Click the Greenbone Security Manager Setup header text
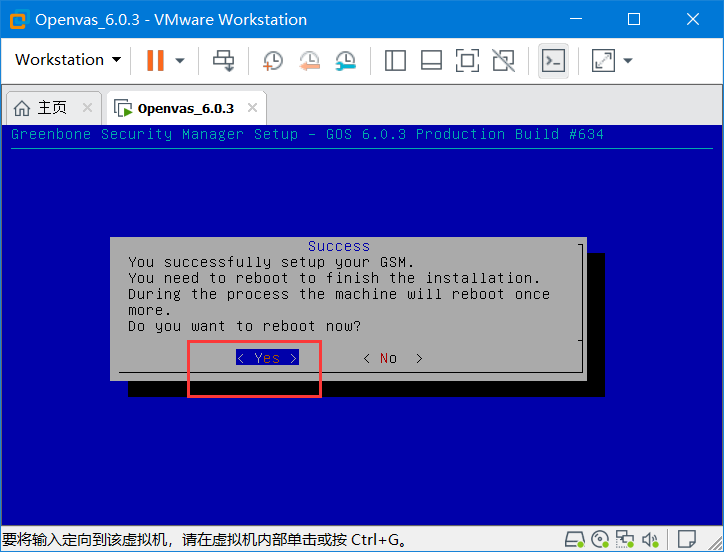724x552 pixels. (x=307, y=134)
